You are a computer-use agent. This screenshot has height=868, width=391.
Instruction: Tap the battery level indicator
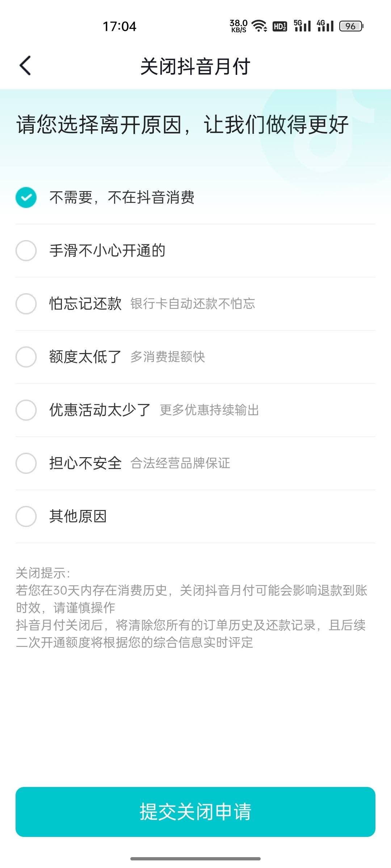351,26
